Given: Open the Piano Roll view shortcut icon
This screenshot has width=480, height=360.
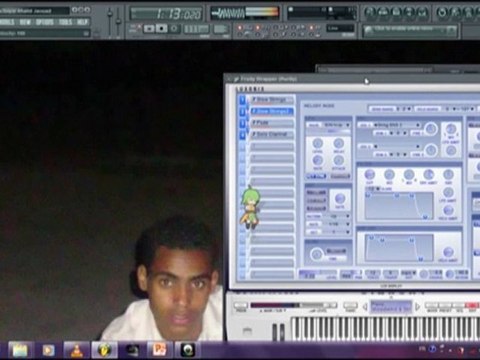Looking at the screenshot, I should 396,13.
